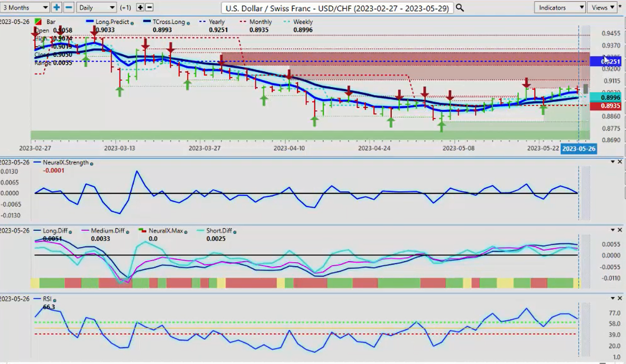
Task: Click the 0.8996 weekly price label
Action: pyautogui.click(x=606, y=97)
